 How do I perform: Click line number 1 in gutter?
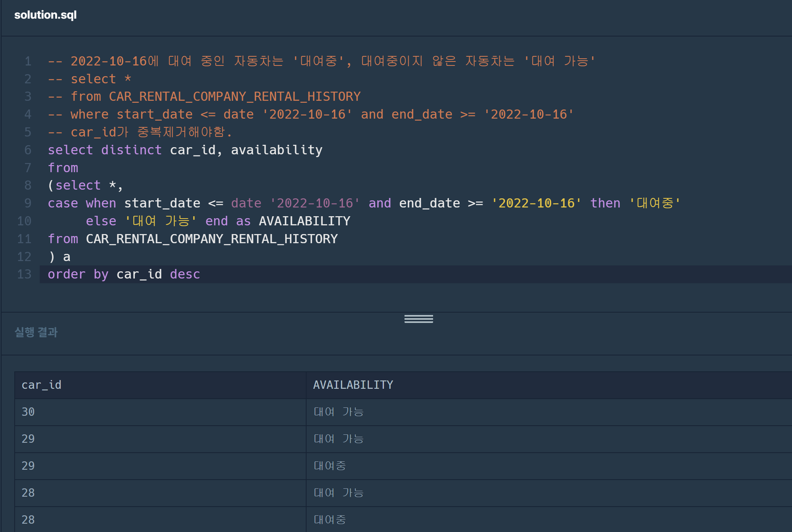pyautogui.click(x=28, y=61)
